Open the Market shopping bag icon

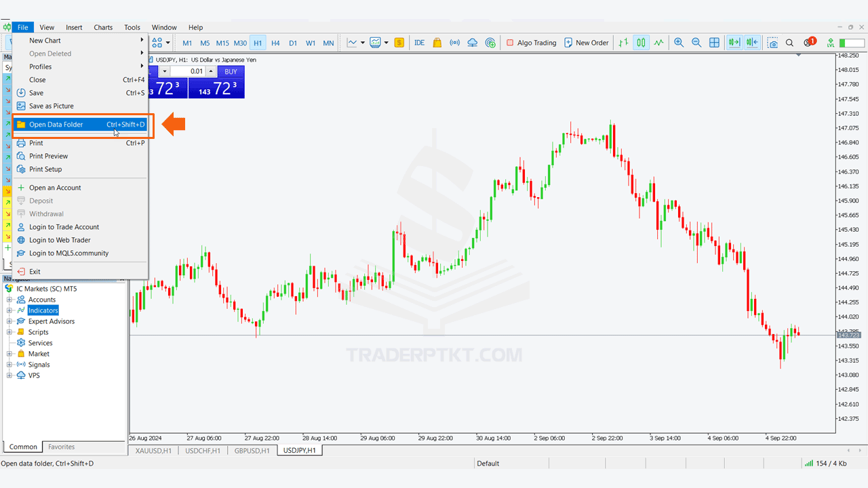click(x=437, y=43)
